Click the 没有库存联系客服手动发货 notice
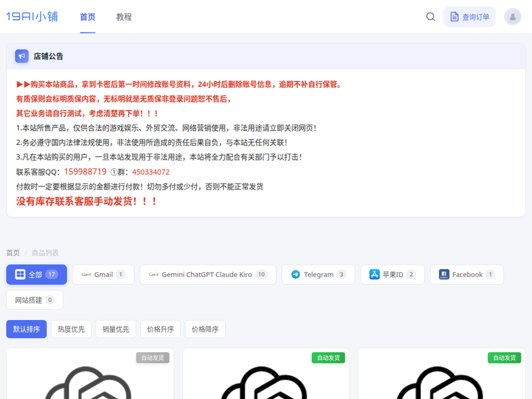 (x=86, y=201)
